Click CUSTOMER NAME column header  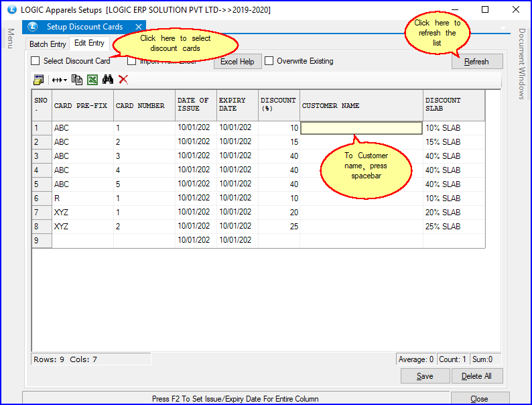(361, 105)
